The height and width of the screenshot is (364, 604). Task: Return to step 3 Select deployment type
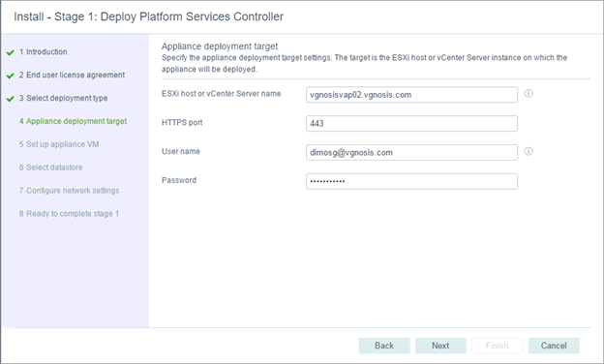(63, 98)
